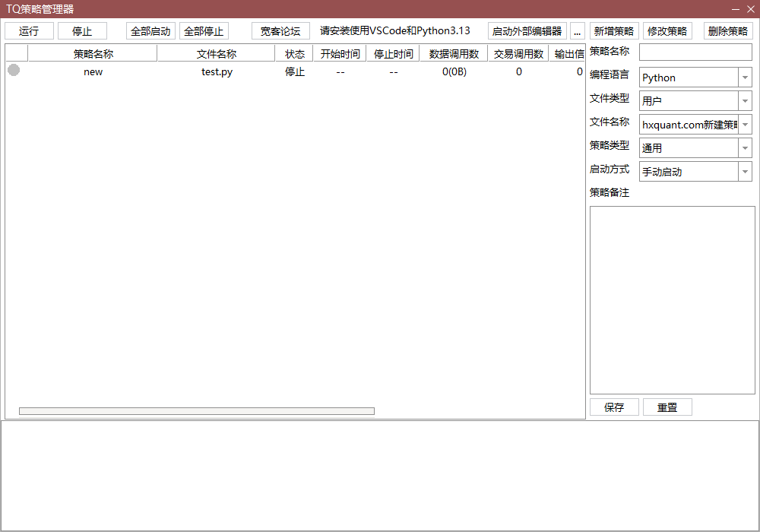The image size is (760, 532).
Task: Click 全部停止 to stop all strategies
Action: click(204, 31)
